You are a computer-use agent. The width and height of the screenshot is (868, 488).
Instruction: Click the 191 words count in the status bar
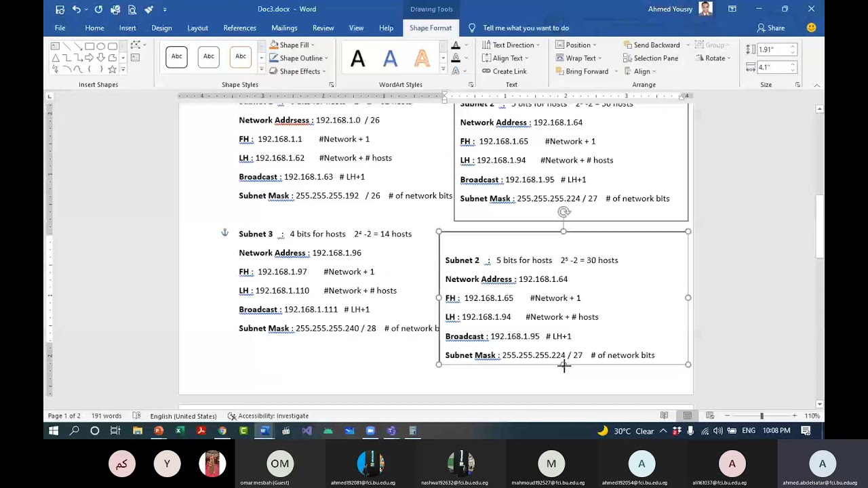(106, 415)
